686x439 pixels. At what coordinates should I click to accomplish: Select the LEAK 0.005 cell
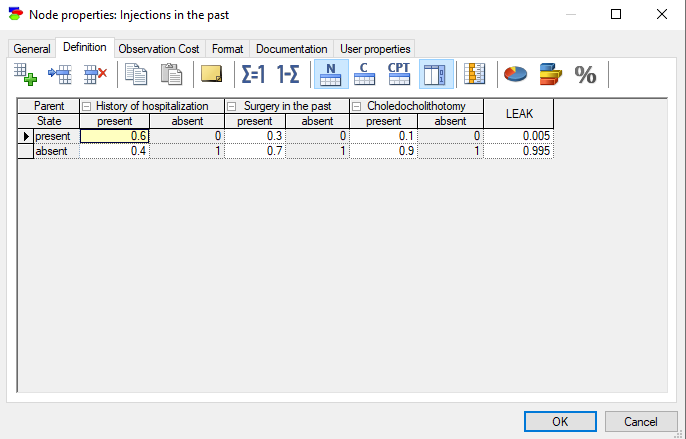tap(519, 136)
